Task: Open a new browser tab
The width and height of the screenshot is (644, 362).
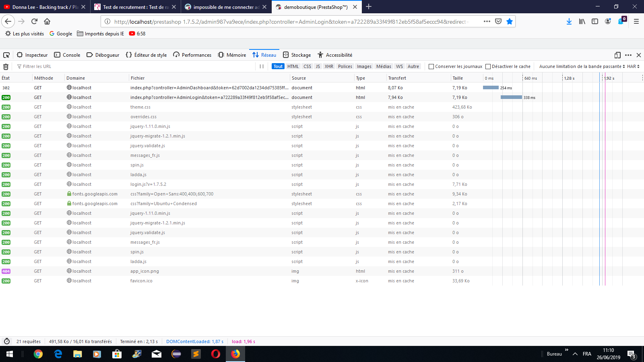Action: pyautogui.click(x=369, y=7)
